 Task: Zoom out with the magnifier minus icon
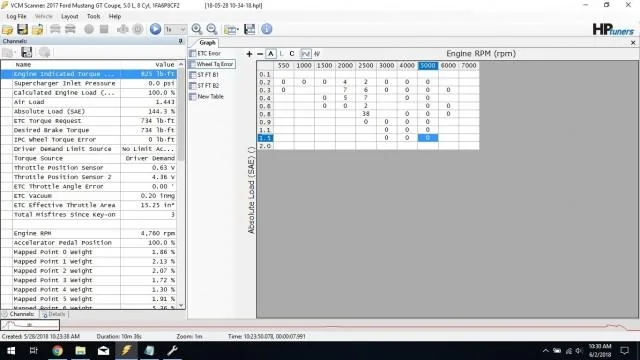coord(212,29)
